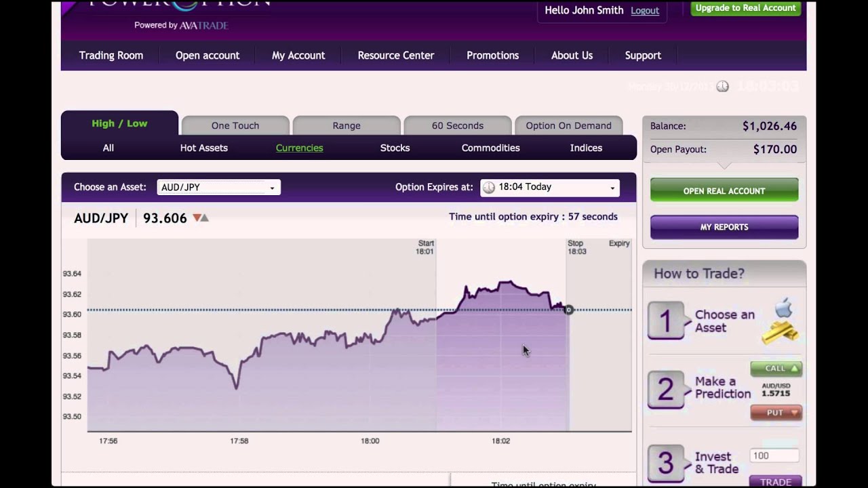Open the About Us page

(572, 56)
